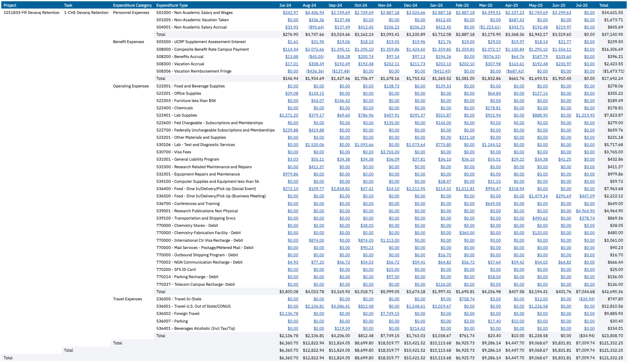Click $4,086.41 Travel-U.S. Out of State Sep-24 amount
This screenshot has width=628, height=364.
341,306
